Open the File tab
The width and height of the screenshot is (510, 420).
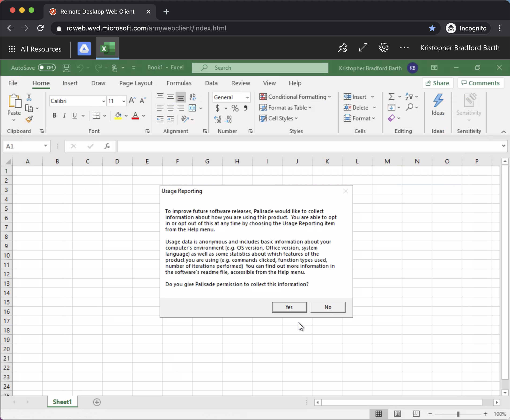click(x=13, y=83)
